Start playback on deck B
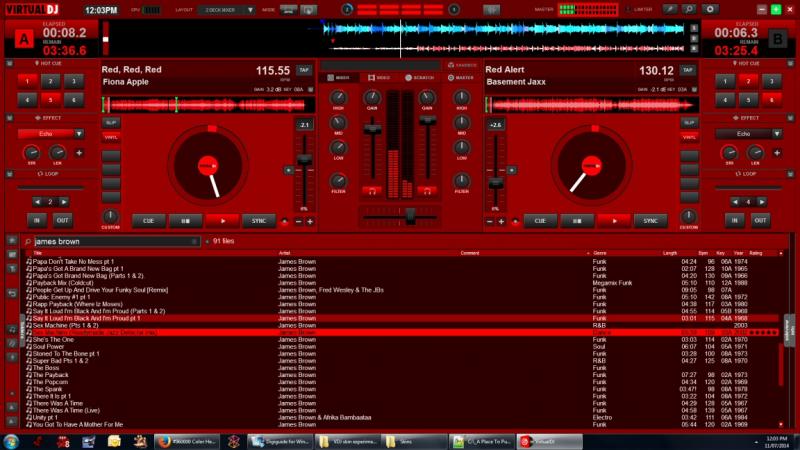 [614, 221]
